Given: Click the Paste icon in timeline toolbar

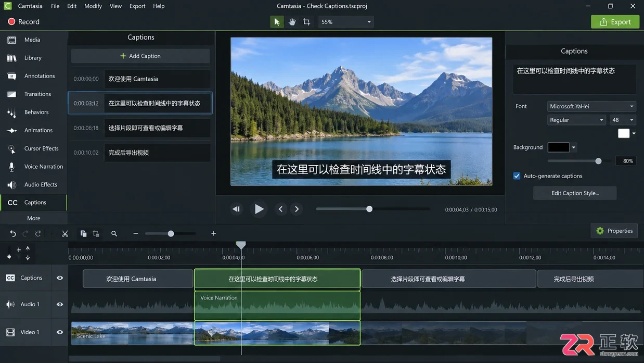Looking at the screenshot, I should (96, 234).
